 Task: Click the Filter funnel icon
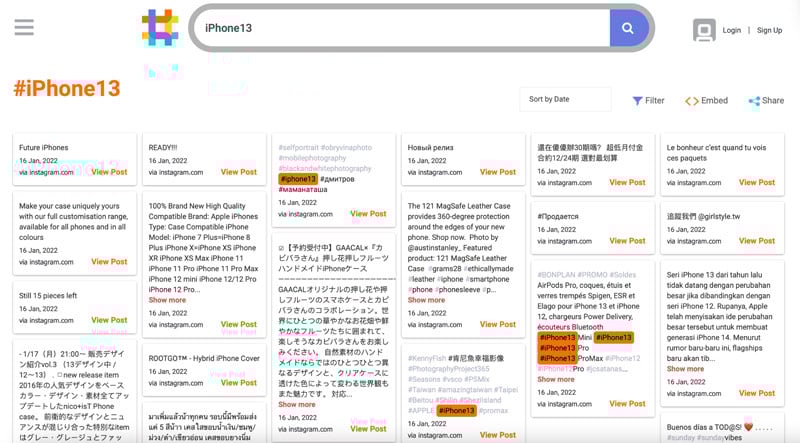(x=637, y=101)
